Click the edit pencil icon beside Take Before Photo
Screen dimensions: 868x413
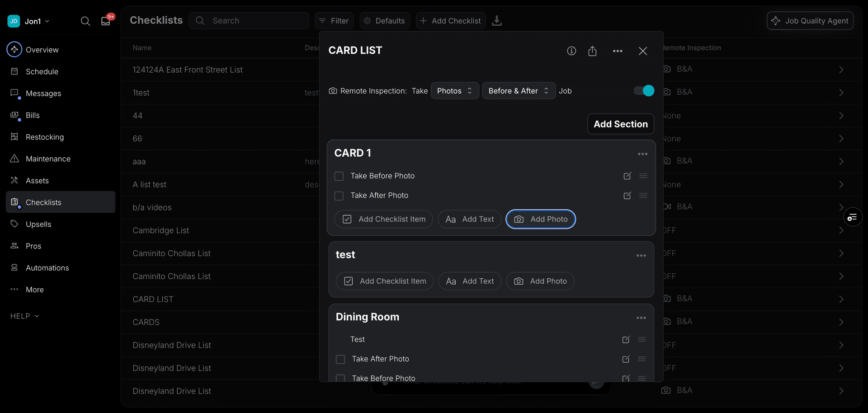[627, 176]
